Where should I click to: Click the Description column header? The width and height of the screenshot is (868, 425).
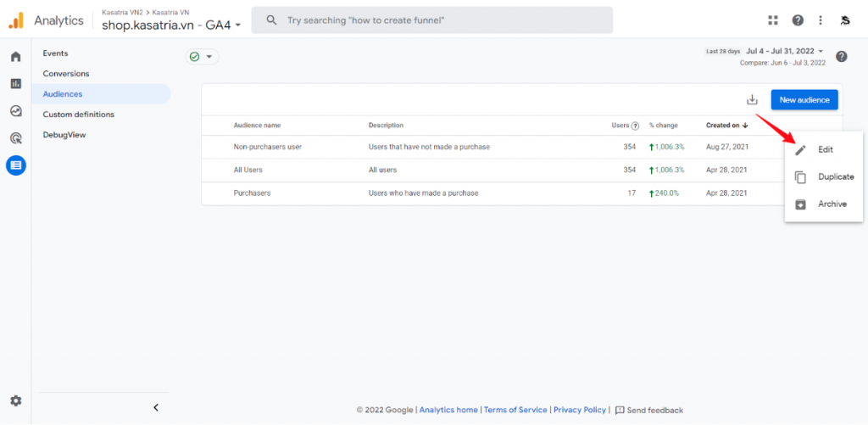click(x=386, y=126)
